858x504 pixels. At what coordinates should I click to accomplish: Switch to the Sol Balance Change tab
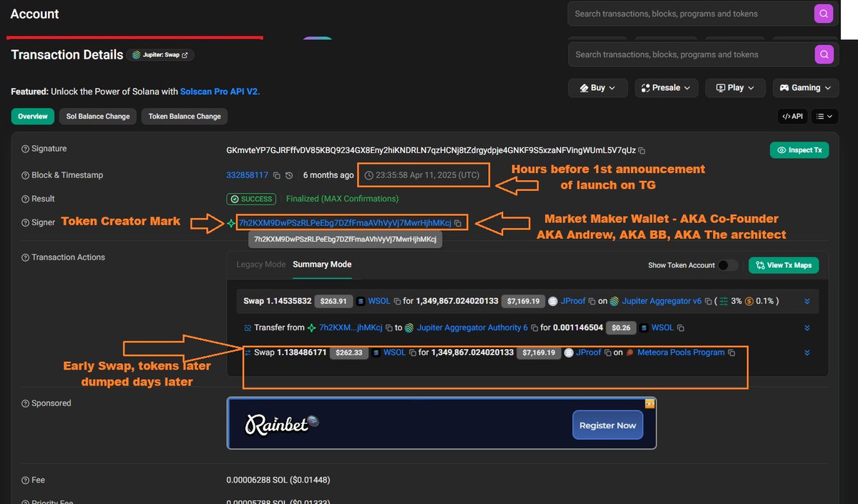98,117
